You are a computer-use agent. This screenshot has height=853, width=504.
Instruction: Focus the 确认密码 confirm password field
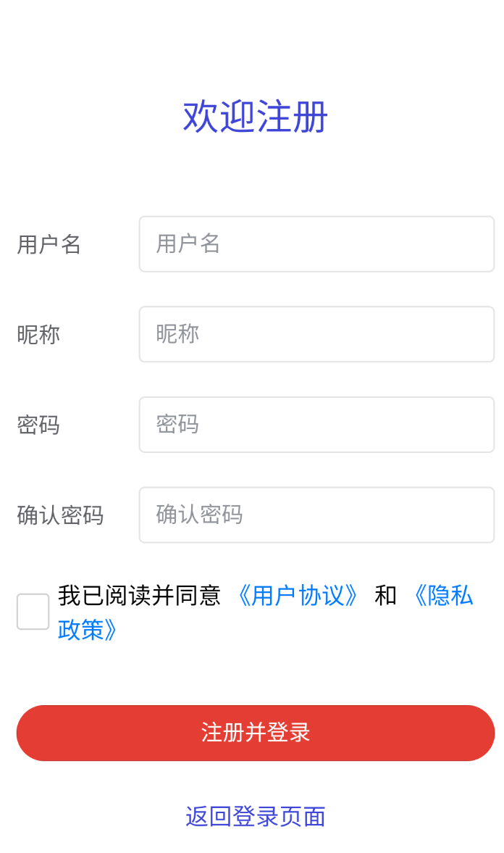(316, 515)
